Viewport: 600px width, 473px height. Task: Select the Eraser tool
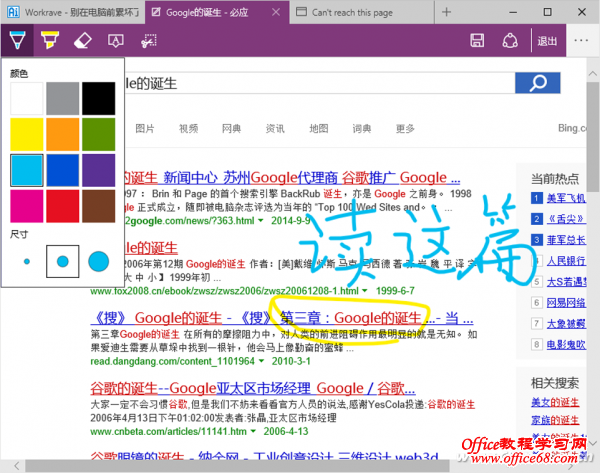pyautogui.click(x=82, y=41)
